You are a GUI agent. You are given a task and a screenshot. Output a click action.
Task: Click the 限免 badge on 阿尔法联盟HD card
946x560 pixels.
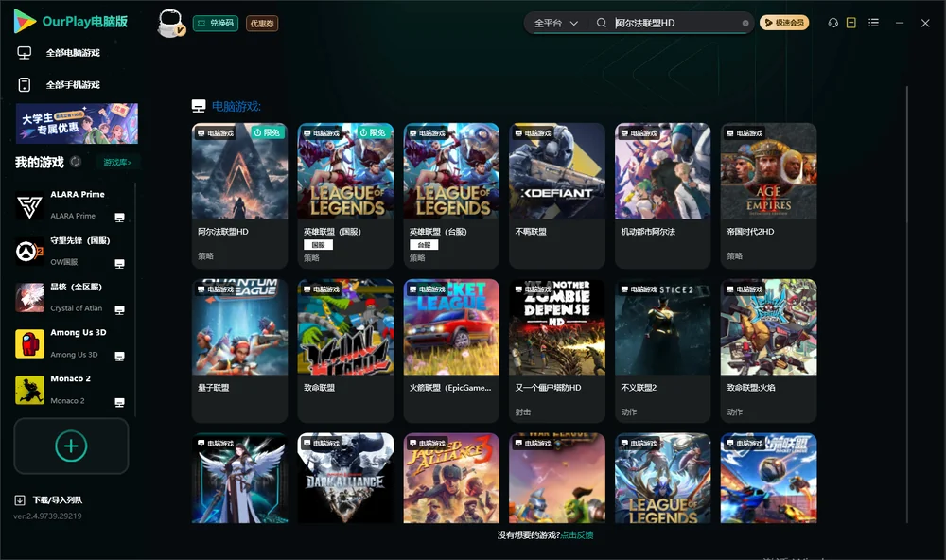pos(268,132)
